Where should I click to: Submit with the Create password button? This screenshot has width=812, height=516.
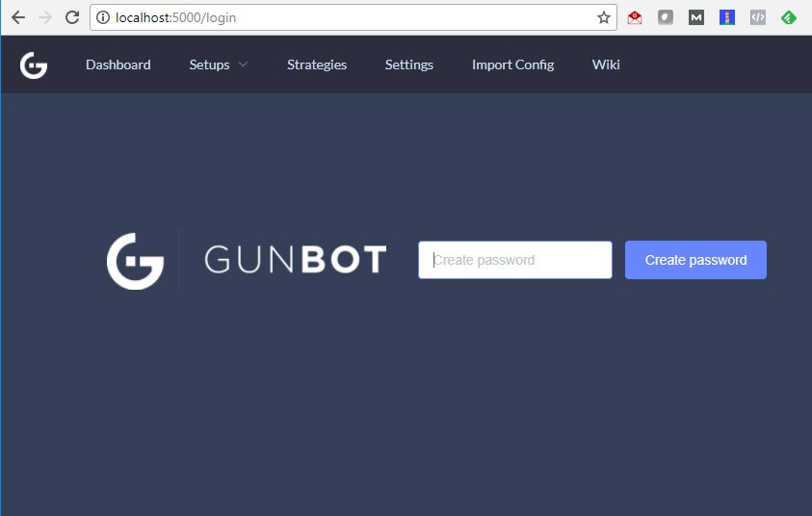695,260
